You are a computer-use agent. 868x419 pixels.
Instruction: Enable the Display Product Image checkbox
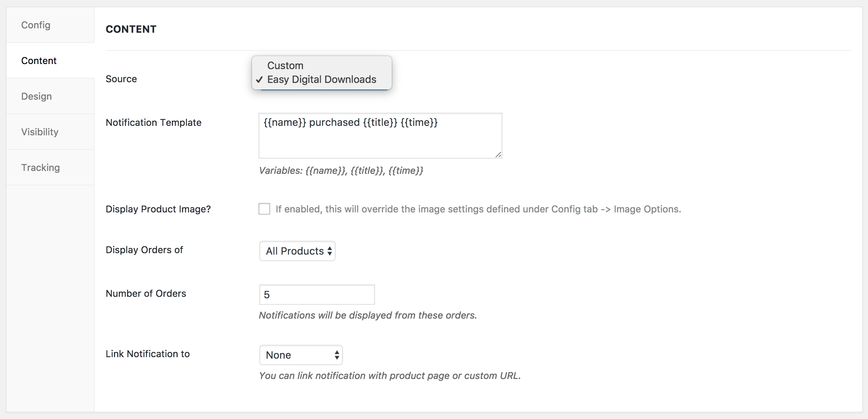click(264, 209)
